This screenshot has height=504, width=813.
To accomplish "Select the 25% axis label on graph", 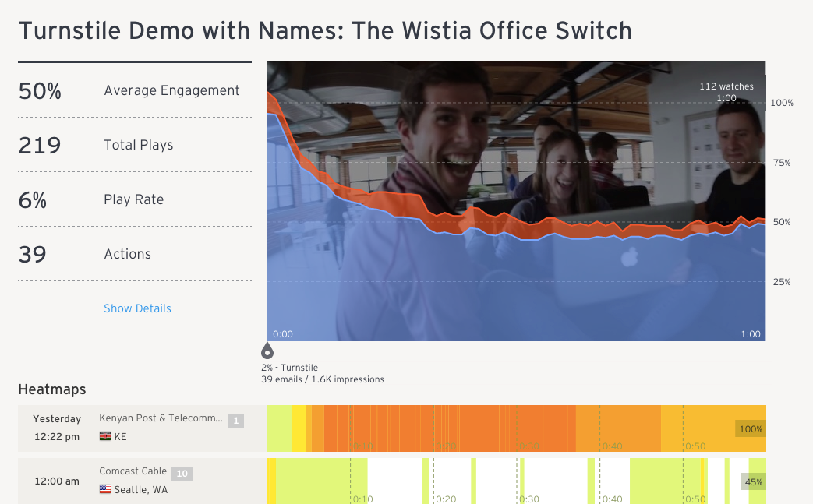I will tap(781, 282).
